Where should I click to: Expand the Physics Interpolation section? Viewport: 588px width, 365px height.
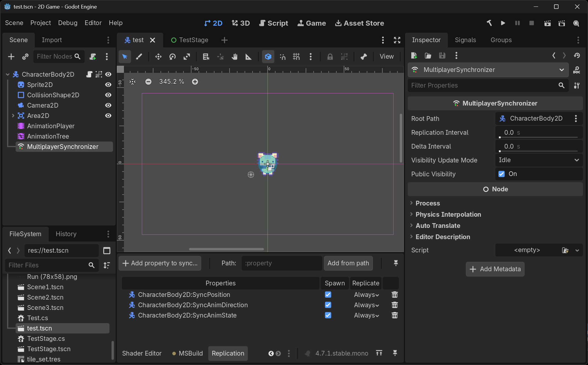coord(448,214)
